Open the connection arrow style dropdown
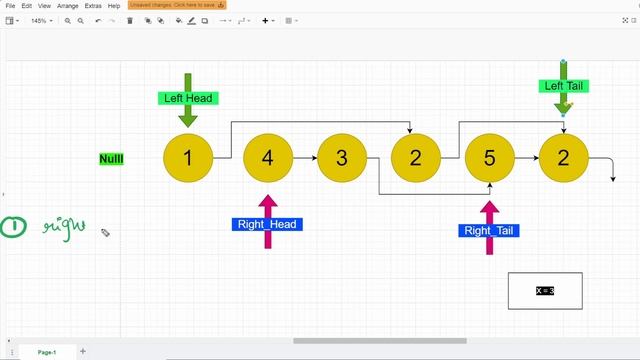The image size is (640, 360). (x=225, y=21)
